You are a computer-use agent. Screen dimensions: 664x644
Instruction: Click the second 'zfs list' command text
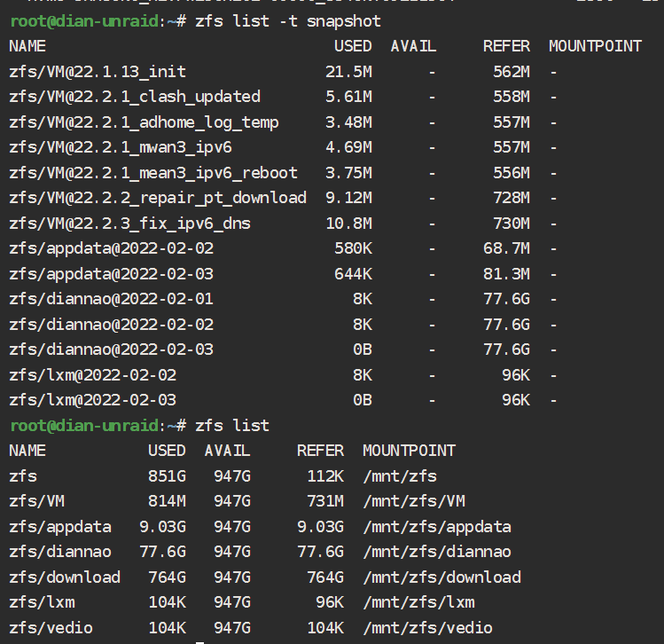(x=232, y=426)
